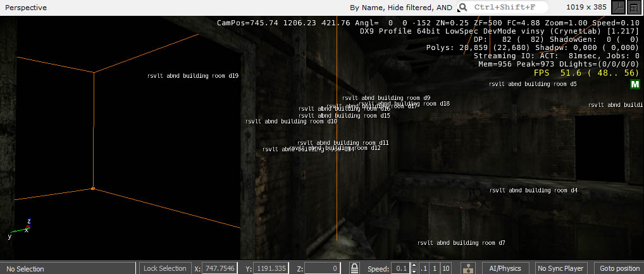Click the orange pivot point of selected area
This screenshot has height=274, width=644.
pos(93,189)
